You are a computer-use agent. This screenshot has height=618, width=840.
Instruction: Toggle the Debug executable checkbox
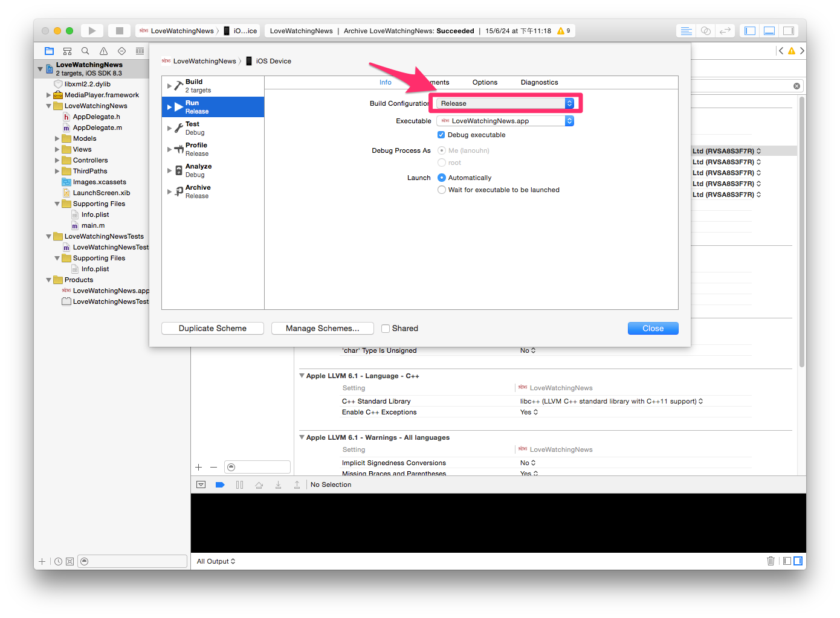(441, 135)
